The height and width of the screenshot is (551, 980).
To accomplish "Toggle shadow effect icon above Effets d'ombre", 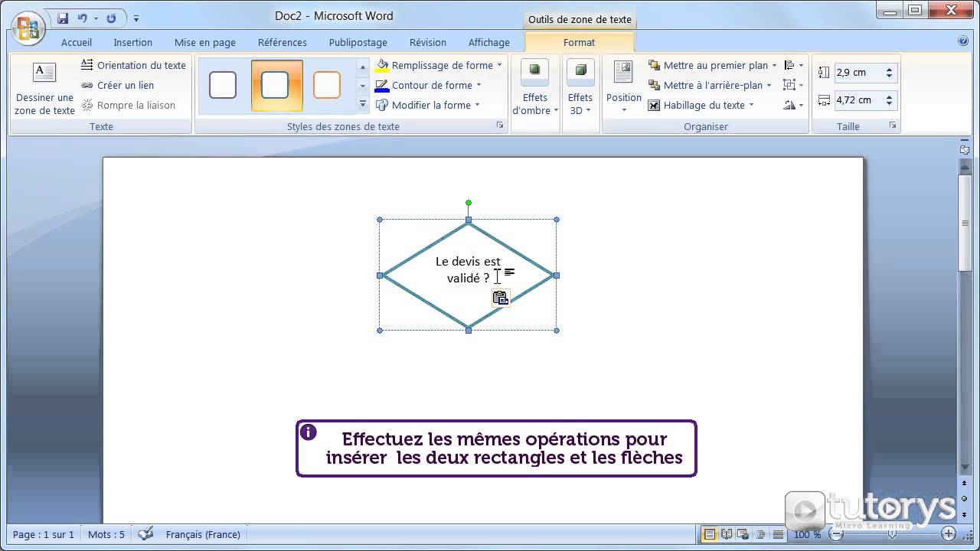I will pyautogui.click(x=534, y=71).
